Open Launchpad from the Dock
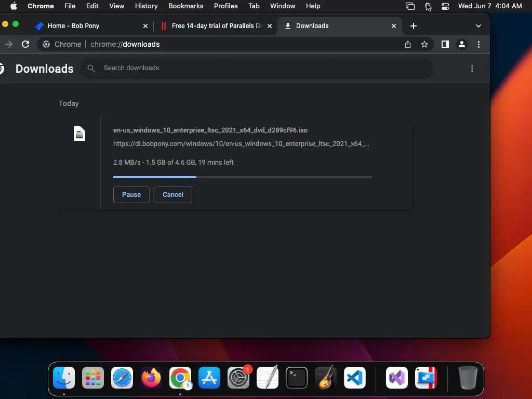Viewport: 532px width, 399px height. 93,377
